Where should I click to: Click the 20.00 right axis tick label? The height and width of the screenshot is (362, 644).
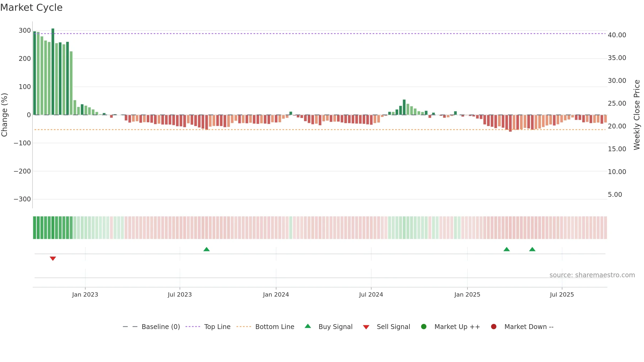(x=617, y=126)
